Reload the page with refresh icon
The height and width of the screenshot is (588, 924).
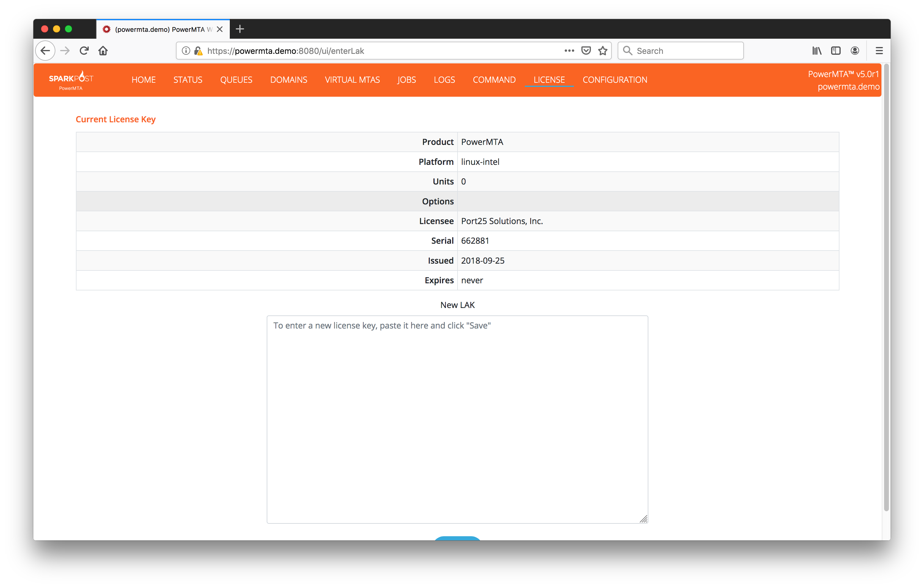(x=84, y=51)
